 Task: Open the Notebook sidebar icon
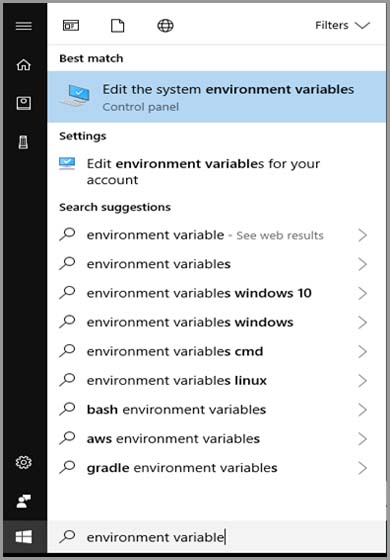tap(24, 103)
